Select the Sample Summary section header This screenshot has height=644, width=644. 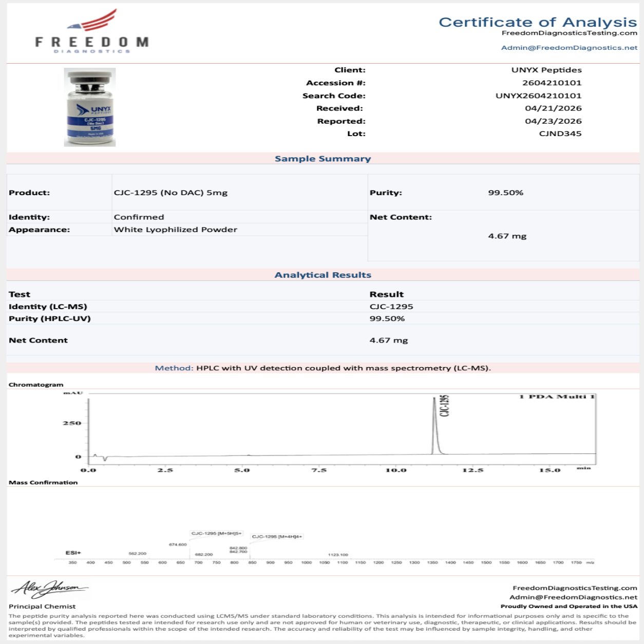pyautogui.click(x=323, y=159)
